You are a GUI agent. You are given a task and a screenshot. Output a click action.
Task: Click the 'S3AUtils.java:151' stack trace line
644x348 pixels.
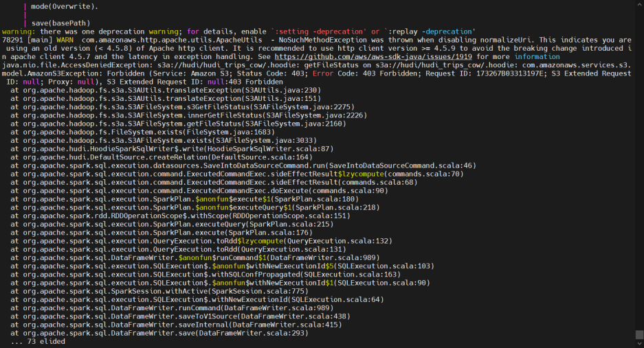tap(166, 98)
